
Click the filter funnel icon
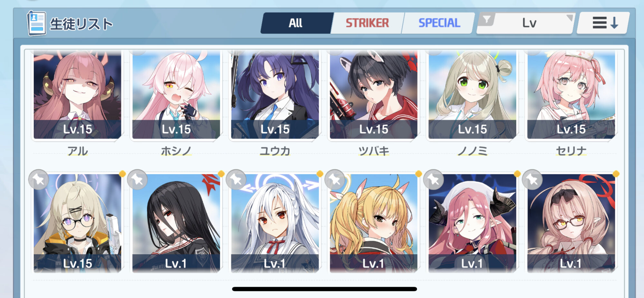tap(487, 20)
